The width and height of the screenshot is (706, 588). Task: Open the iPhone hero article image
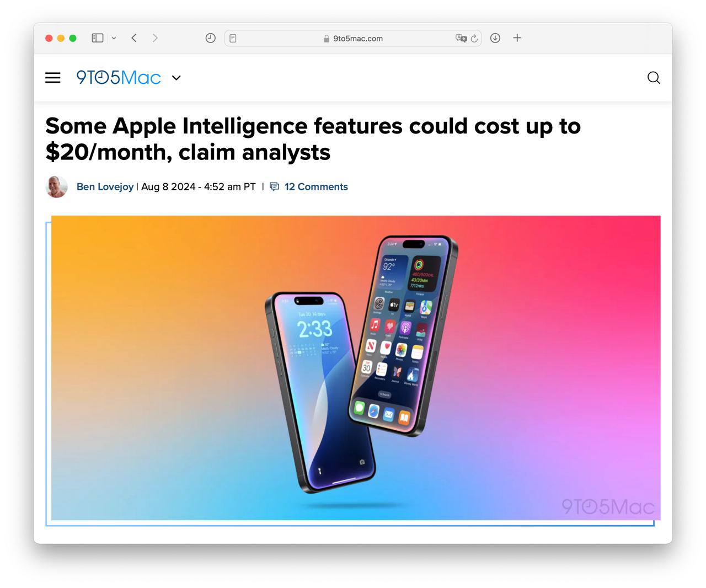click(356, 368)
